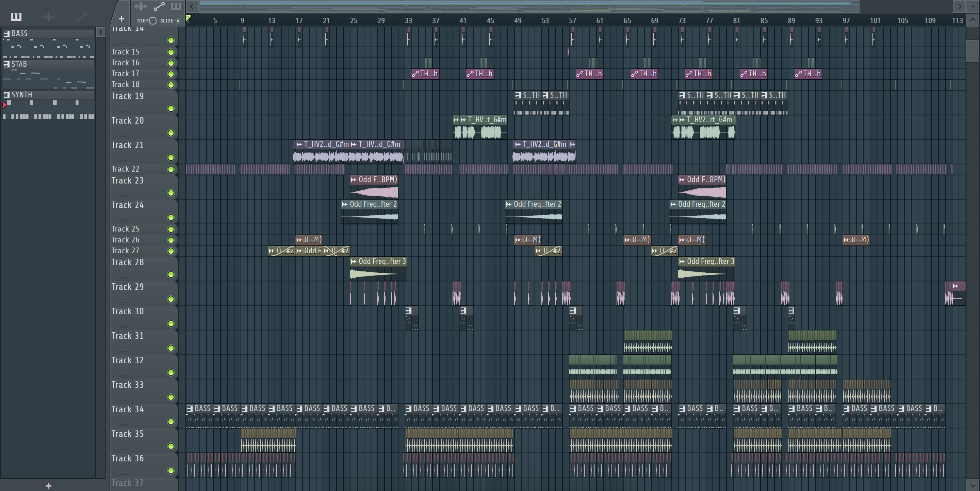This screenshot has width=980, height=491.
Task: Click first pattern clip icon on Track 30
Action: coord(409,311)
